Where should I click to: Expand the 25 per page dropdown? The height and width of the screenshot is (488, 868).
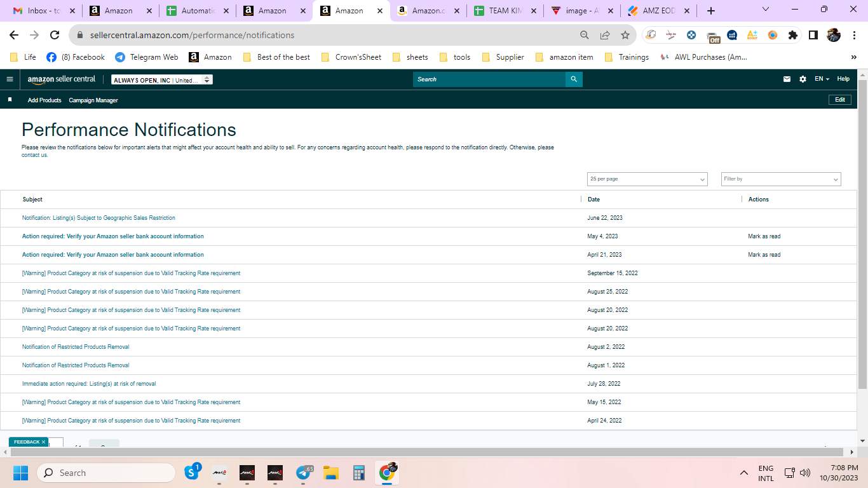pos(647,179)
